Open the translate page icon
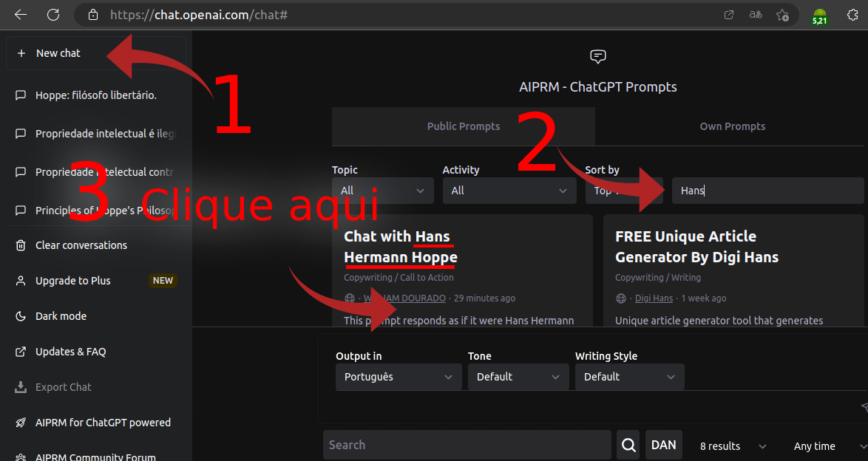The image size is (868, 461). pos(756,15)
